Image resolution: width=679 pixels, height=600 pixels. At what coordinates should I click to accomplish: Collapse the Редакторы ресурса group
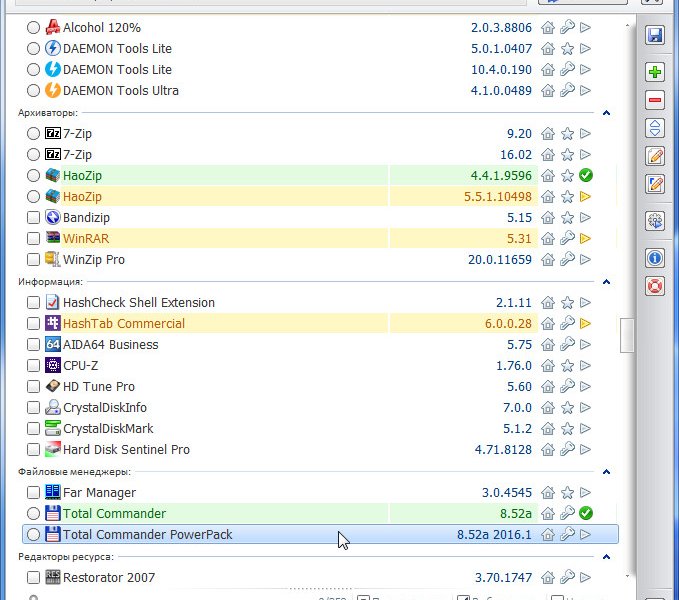pyautogui.click(x=606, y=557)
